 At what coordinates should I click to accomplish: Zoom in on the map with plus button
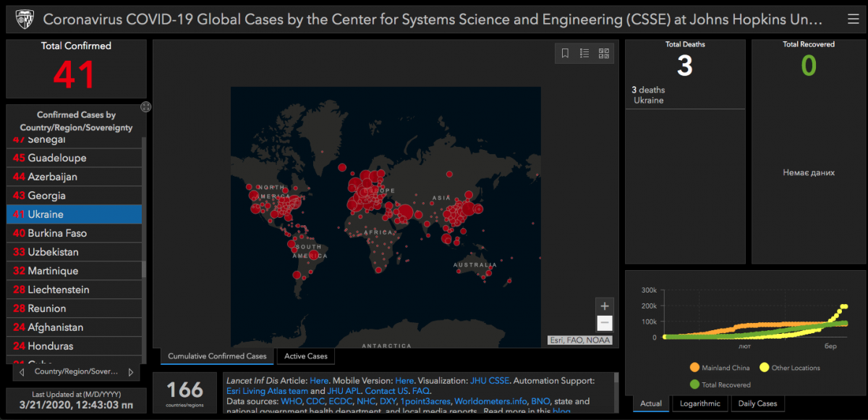(x=605, y=306)
